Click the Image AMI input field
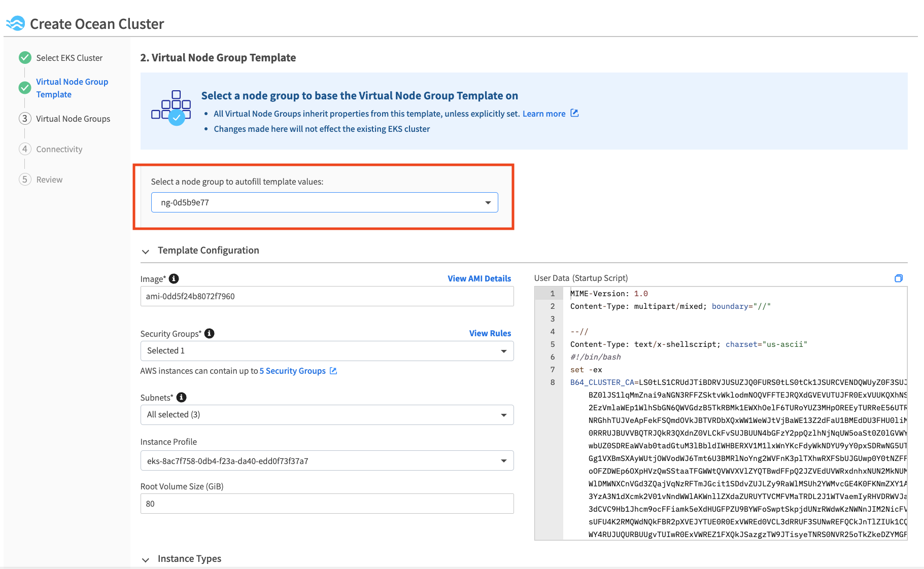924x569 pixels. point(327,296)
